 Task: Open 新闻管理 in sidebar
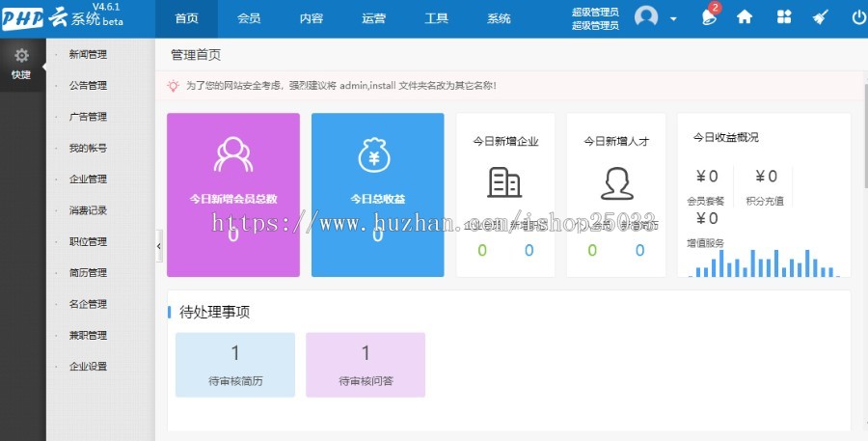[88, 54]
